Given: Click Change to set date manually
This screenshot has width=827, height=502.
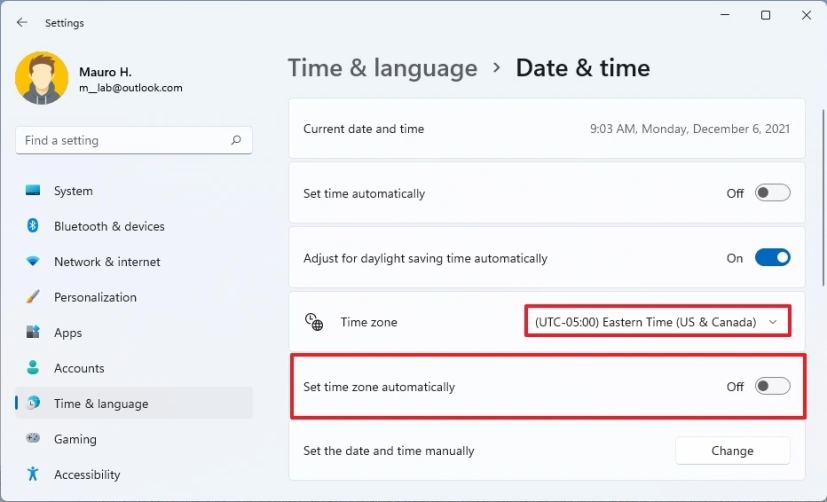Looking at the screenshot, I should 732,450.
